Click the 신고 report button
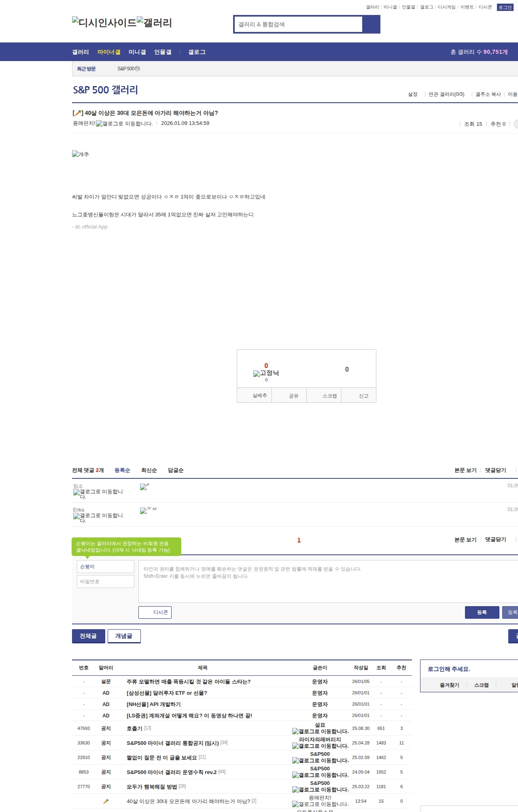This screenshot has width=518, height=812. [359, 395]
